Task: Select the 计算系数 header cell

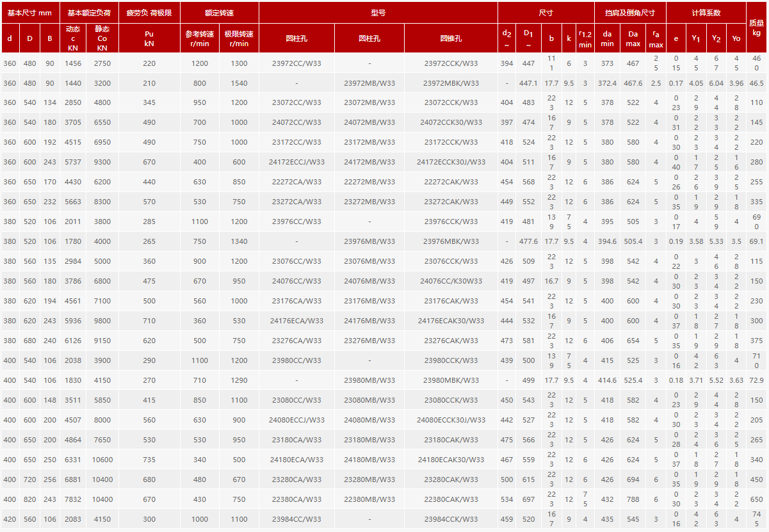Action: (x=706, y=12)
